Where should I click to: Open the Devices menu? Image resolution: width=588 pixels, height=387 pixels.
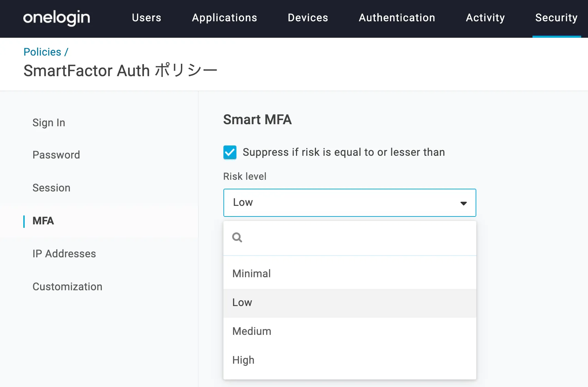tap(308, 18)
